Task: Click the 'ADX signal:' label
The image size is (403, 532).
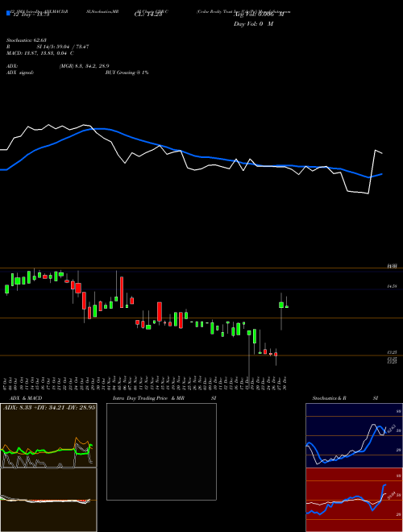Action: click(20, 73)
